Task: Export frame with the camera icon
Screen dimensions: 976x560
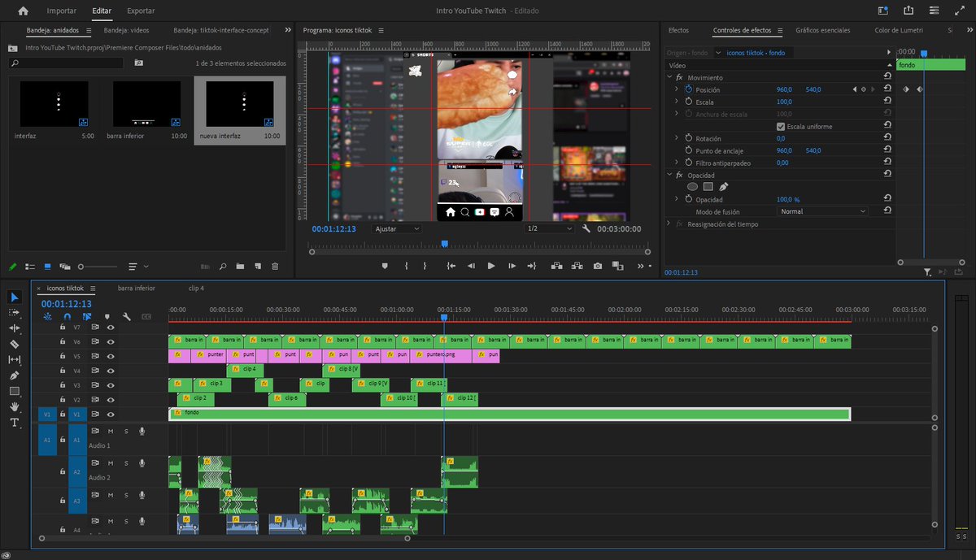Action: pos(598,266)
